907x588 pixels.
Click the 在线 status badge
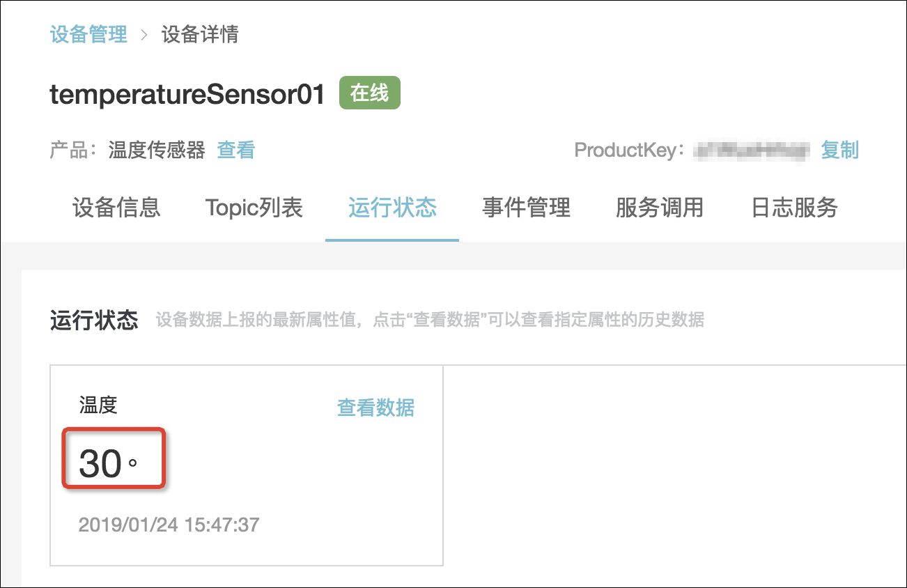pos(370,93)
